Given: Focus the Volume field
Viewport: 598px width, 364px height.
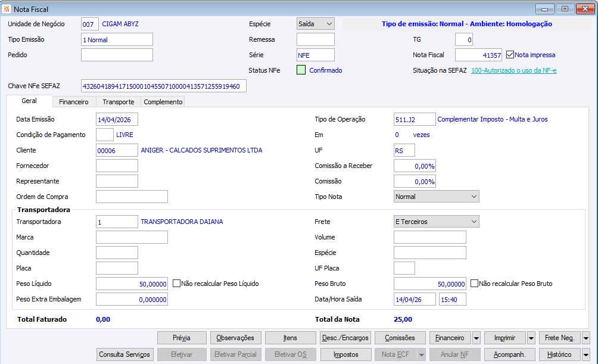Looking at the screenshot, I should click(x=430, y=237).
